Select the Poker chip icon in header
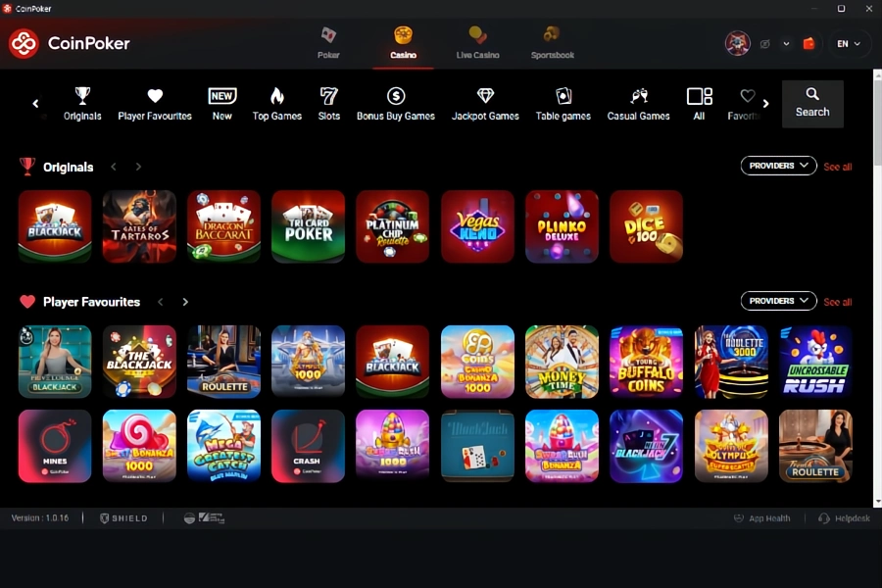This screenshot has width=882, height=588. tap(329, 35)
